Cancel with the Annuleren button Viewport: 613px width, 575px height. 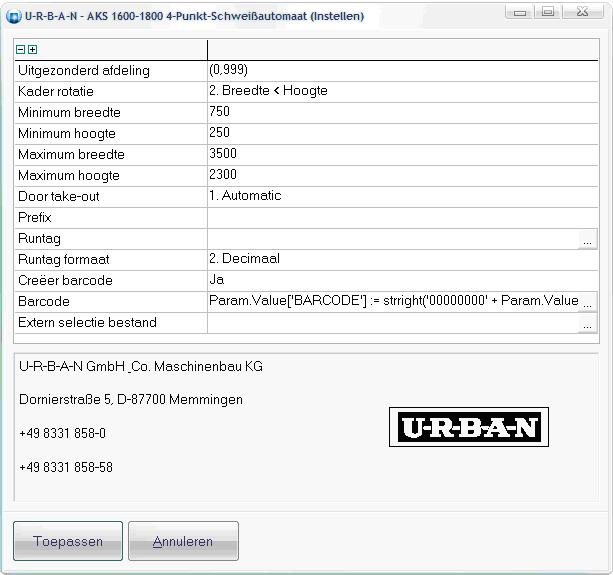click(x=183, y=541)
